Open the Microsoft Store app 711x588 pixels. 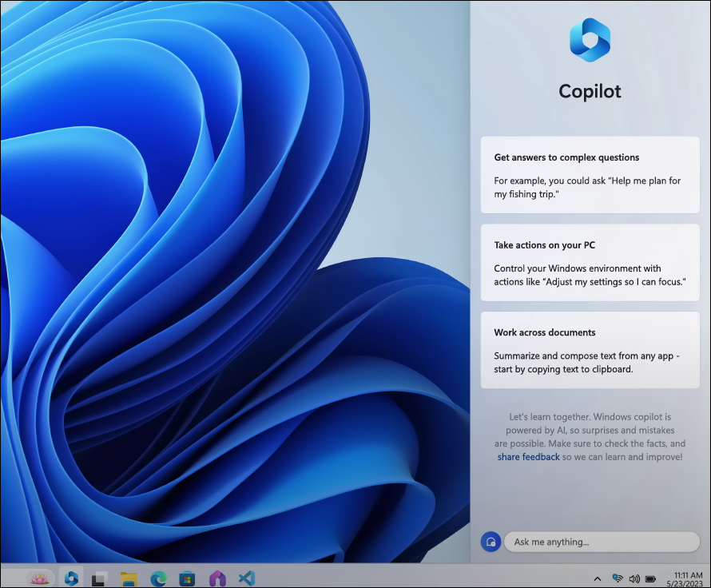(x=186, y=577)
